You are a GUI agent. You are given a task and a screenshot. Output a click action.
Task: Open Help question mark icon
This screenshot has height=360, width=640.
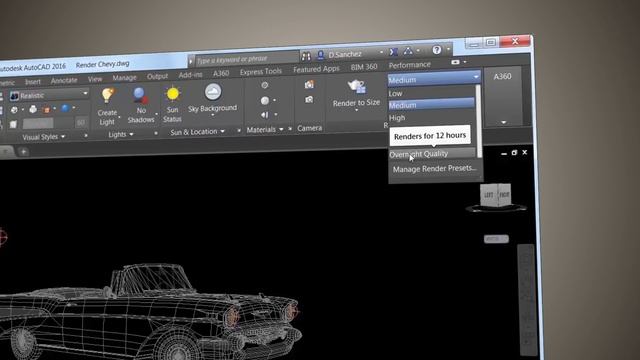[x=437, y=50]
